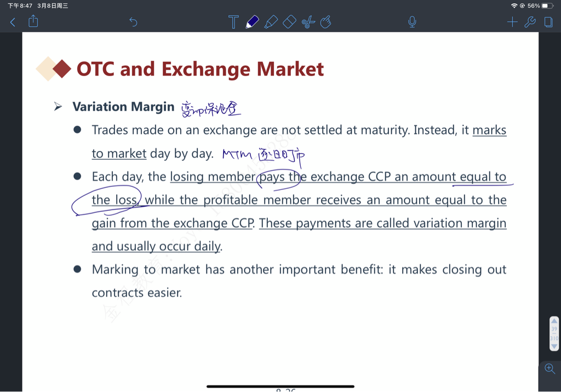Jump to next page with down arrow

pos(554,346)
